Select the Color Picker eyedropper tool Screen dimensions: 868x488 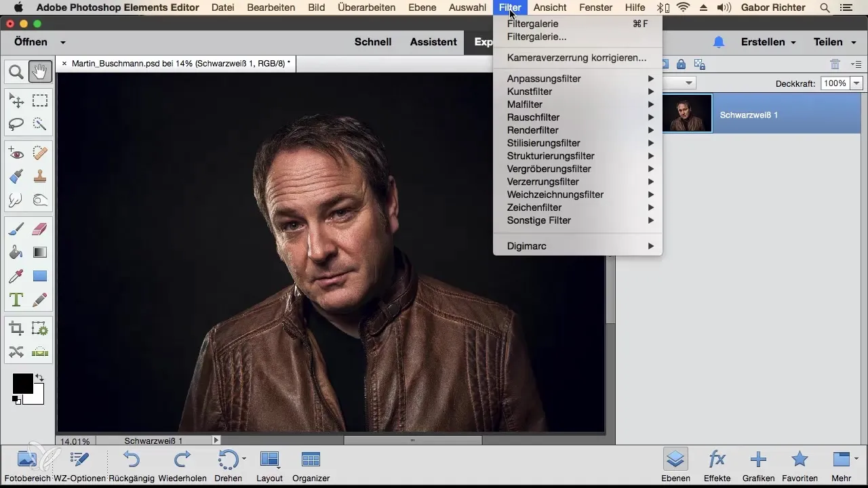tap(16, 276)
